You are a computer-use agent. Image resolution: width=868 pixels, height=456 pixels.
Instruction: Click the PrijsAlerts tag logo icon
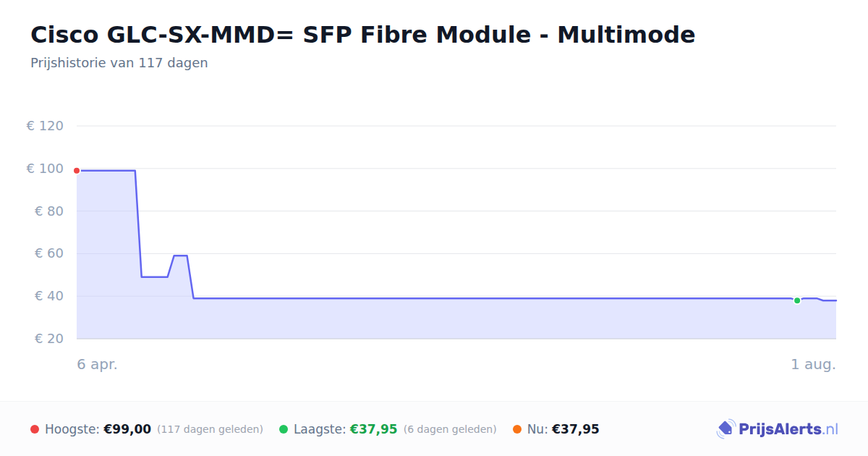point(726,429)
